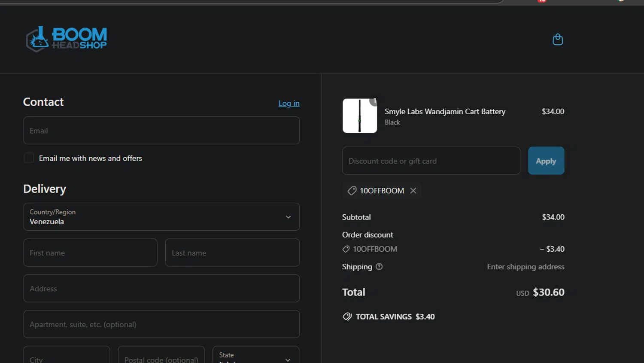This screenshot has width=644, height=363.
Task: Remove the 10OFFBOOM discount code
Action: (x=413, y=190)
